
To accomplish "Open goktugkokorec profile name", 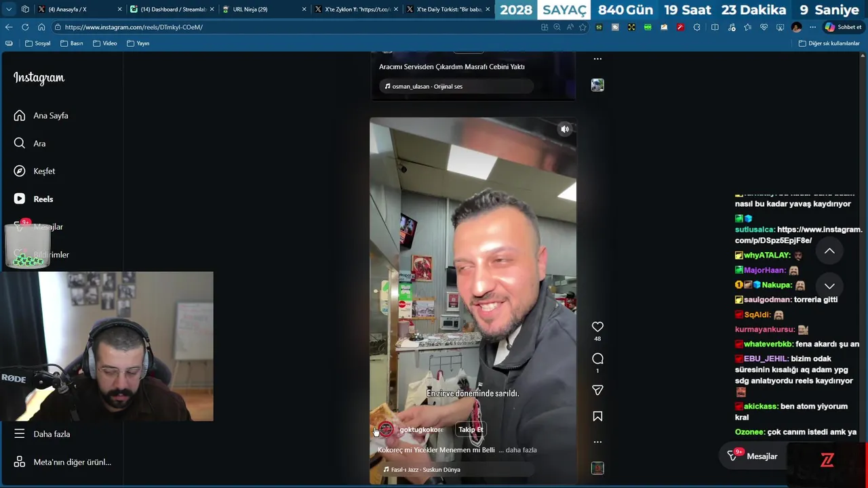I will tap(421, 430).
